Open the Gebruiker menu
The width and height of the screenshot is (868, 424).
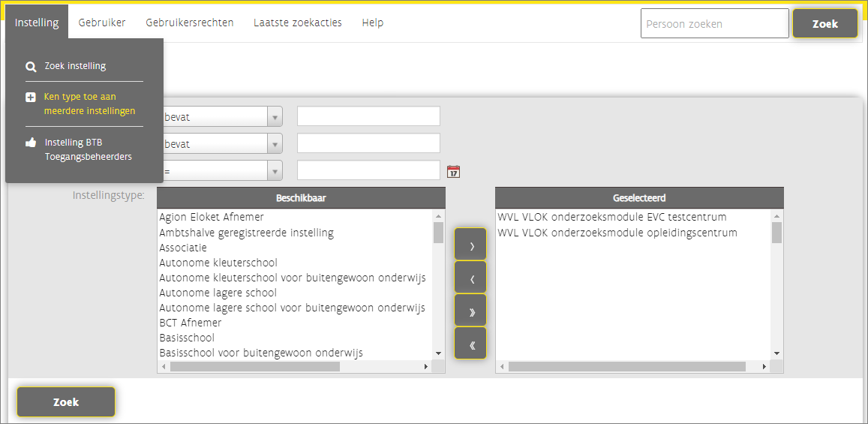coord(102,23)
